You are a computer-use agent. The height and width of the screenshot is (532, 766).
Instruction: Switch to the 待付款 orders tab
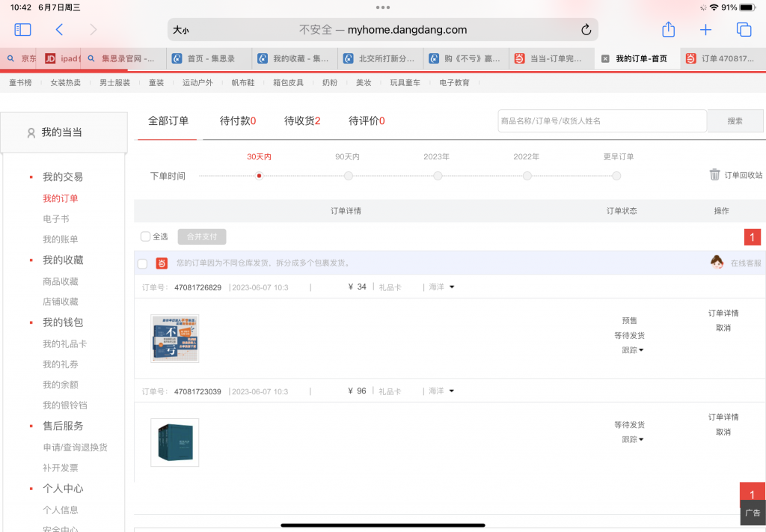pos(238,120)
